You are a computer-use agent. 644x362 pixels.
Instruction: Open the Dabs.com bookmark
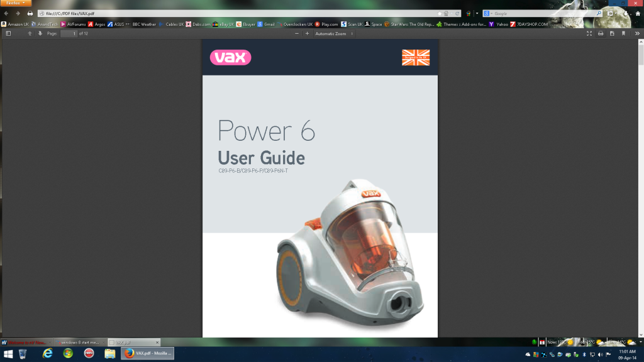coord(198,25)
